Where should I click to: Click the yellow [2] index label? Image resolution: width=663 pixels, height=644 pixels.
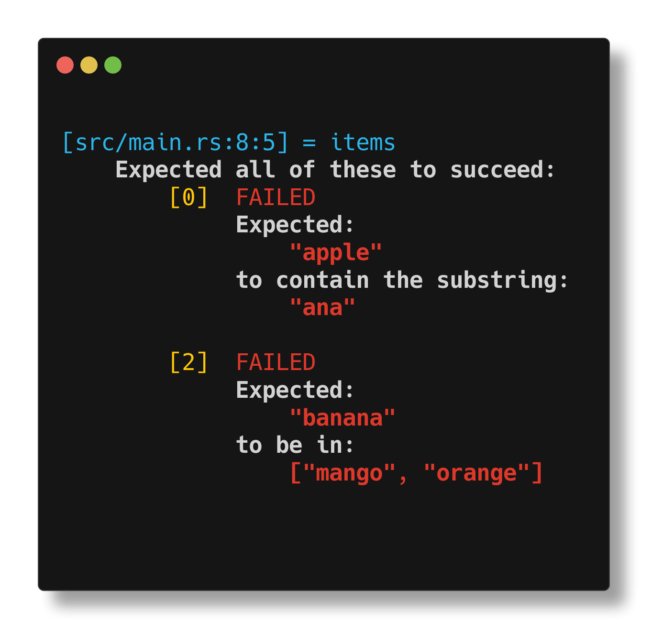pos(189,362)
